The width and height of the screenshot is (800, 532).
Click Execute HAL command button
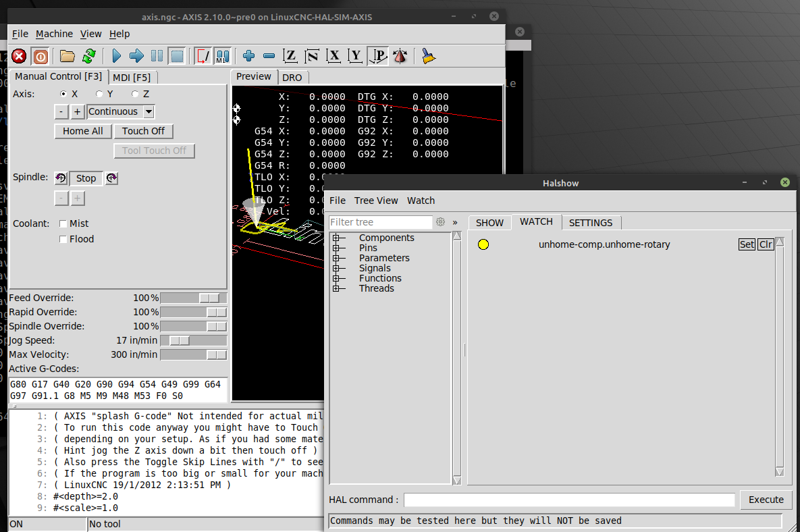[766, 500]
